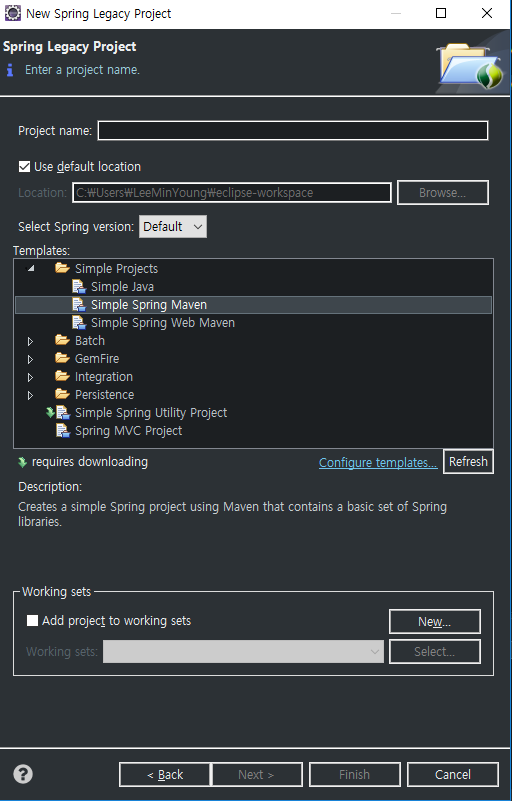
Task: Click the Location path field
Action: point(232,193)
